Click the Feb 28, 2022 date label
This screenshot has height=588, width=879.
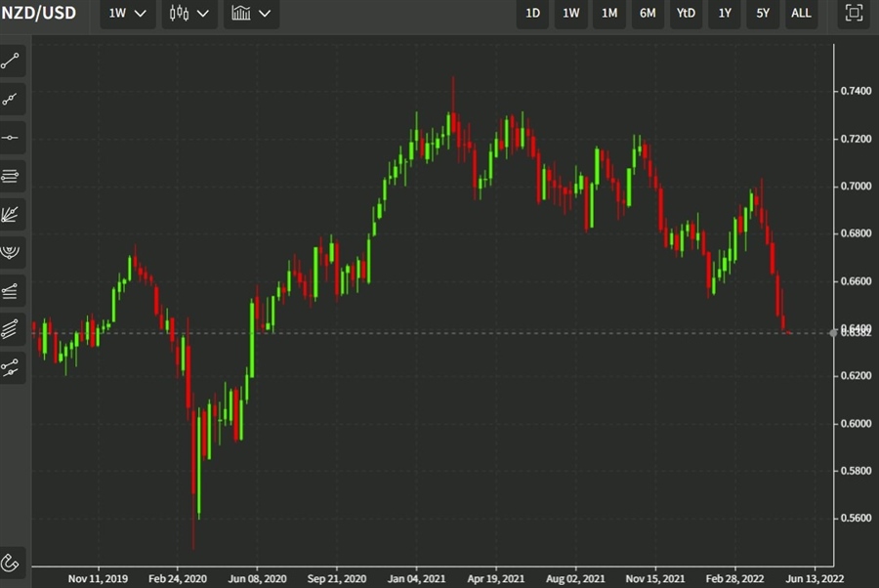click(x=734, y=578)
